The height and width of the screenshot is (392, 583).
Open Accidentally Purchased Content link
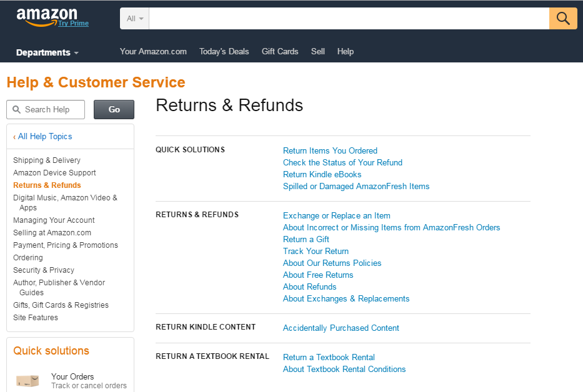pos(341,328)
